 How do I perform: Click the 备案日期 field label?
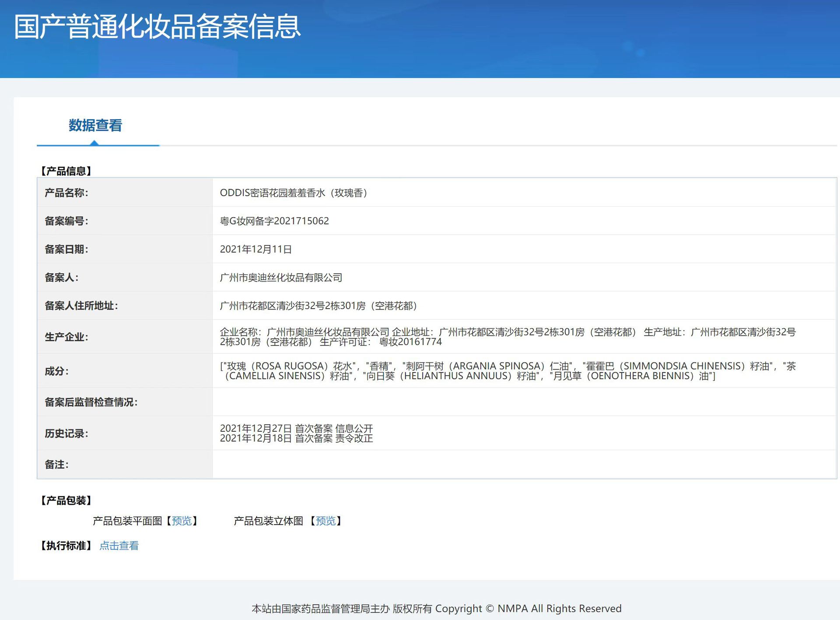(66, 250)
